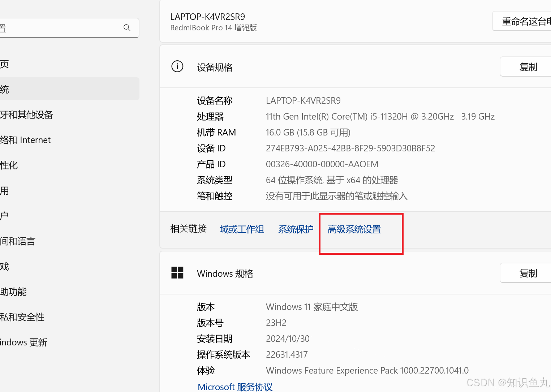Copy device specifications with 复制 button
This screenshot has height=392, width=551.
coord(526,67)
